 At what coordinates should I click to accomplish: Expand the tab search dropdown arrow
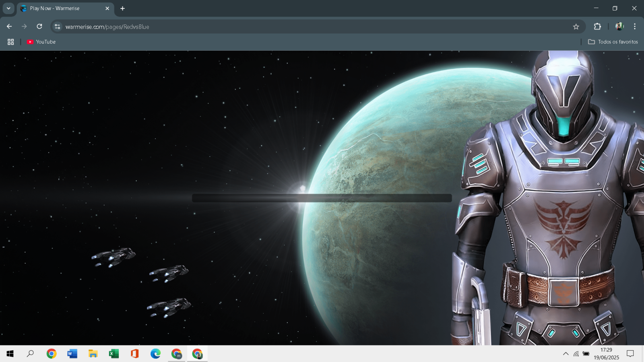pos(8,8)
